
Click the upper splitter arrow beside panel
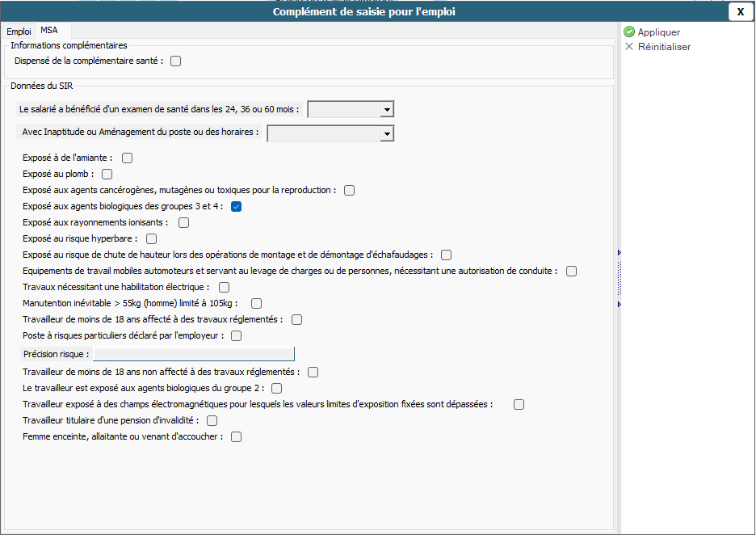619,253
